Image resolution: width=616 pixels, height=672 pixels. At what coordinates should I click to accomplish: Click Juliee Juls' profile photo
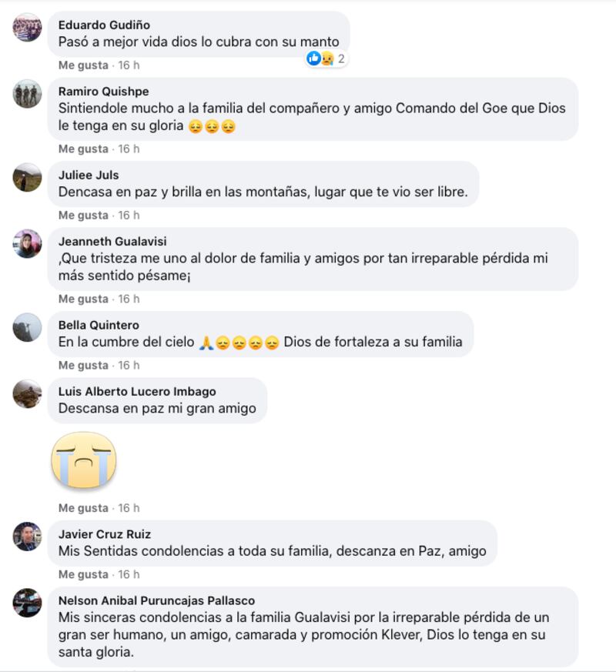(28, 177)
